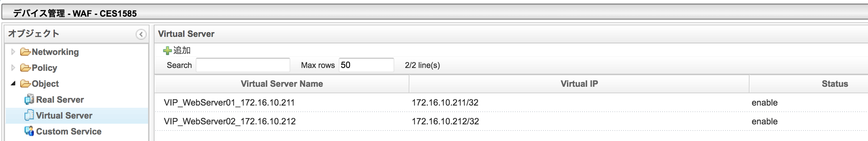Click the Max rows input box
The image size is (868, 141).
tap(366, 65)
